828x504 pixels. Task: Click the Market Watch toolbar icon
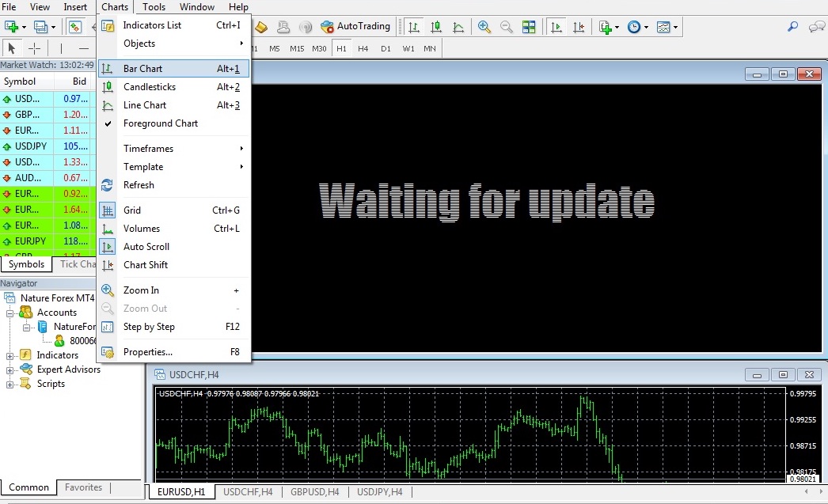[75, 26]
